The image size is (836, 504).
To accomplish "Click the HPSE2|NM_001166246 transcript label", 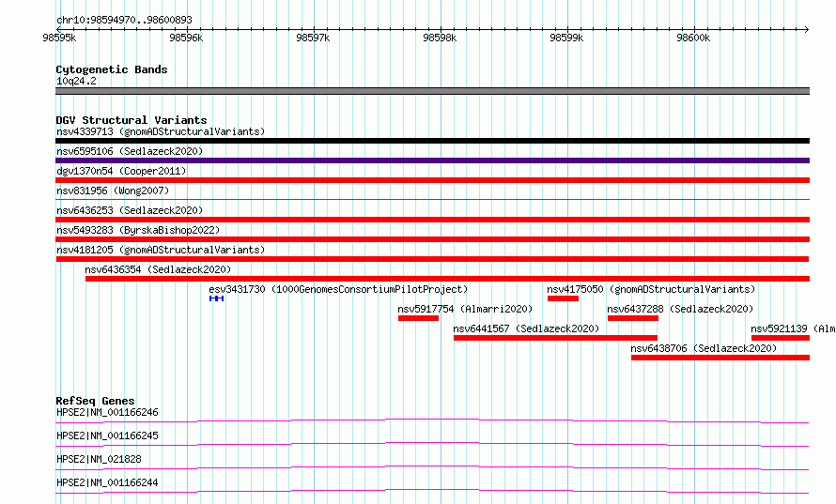I will 107,412.
